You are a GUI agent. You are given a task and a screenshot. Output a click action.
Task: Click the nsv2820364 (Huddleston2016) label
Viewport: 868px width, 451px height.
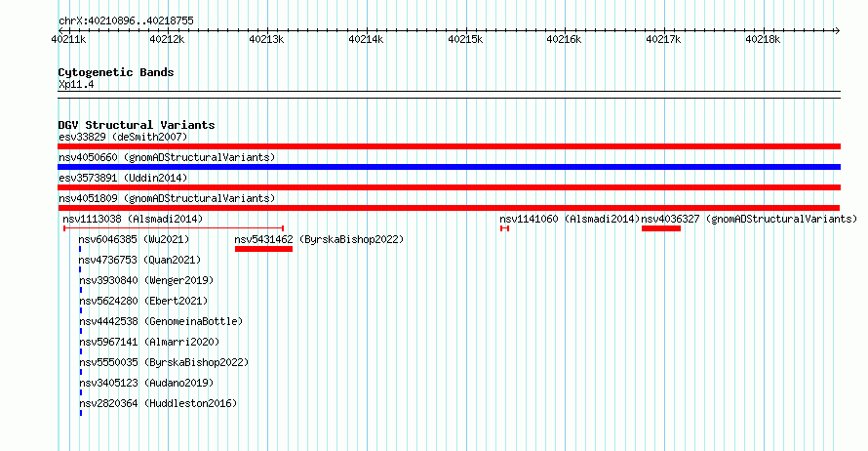pyautogui.click(x=158, y=403)
